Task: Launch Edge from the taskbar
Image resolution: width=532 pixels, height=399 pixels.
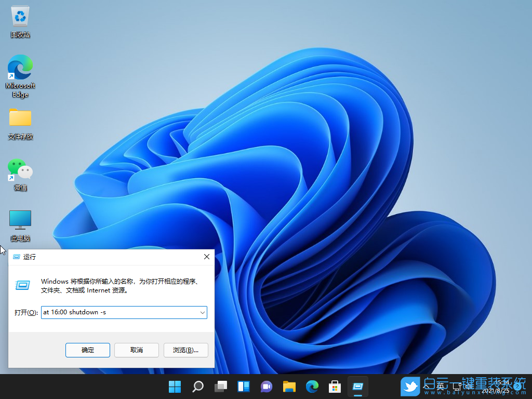Action: pos(312,387)
